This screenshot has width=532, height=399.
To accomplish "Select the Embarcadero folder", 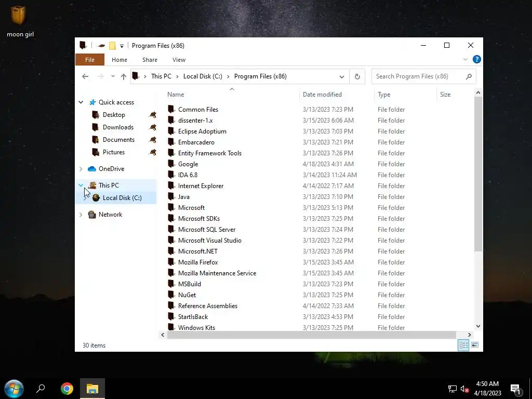I will [196, 142].
